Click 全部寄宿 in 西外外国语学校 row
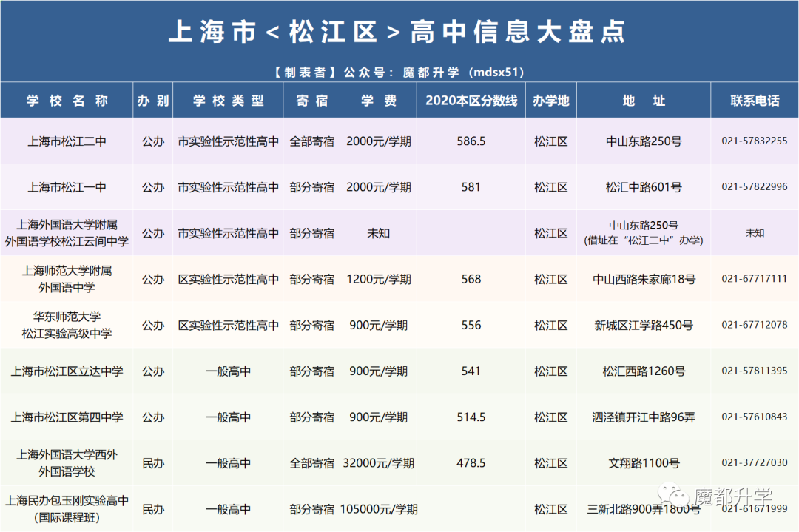The width and height of the screenshot is (799, 532). [312, 462]
